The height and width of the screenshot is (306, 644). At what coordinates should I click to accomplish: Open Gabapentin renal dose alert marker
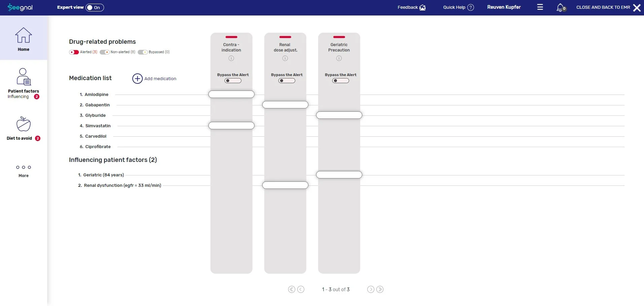coord(285,105)
